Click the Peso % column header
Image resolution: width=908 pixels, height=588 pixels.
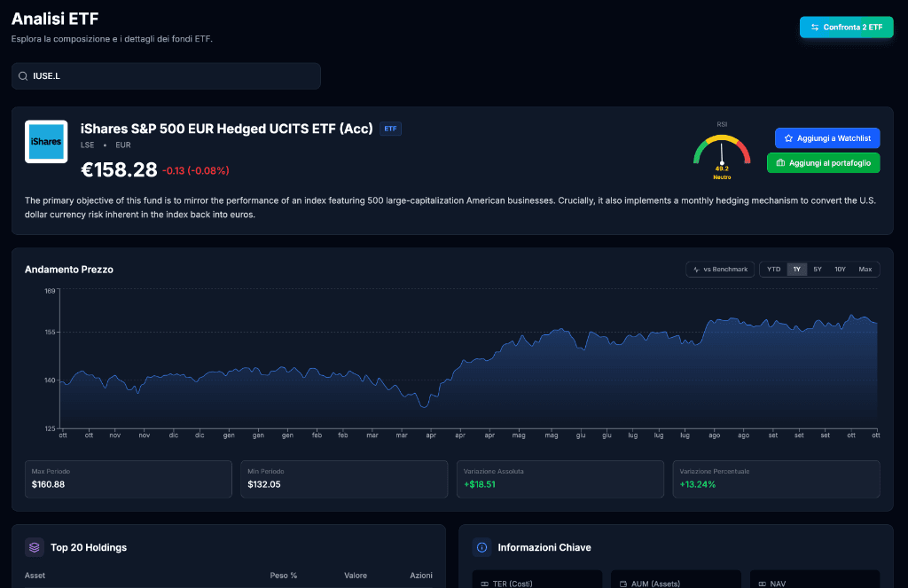(283, 576)
